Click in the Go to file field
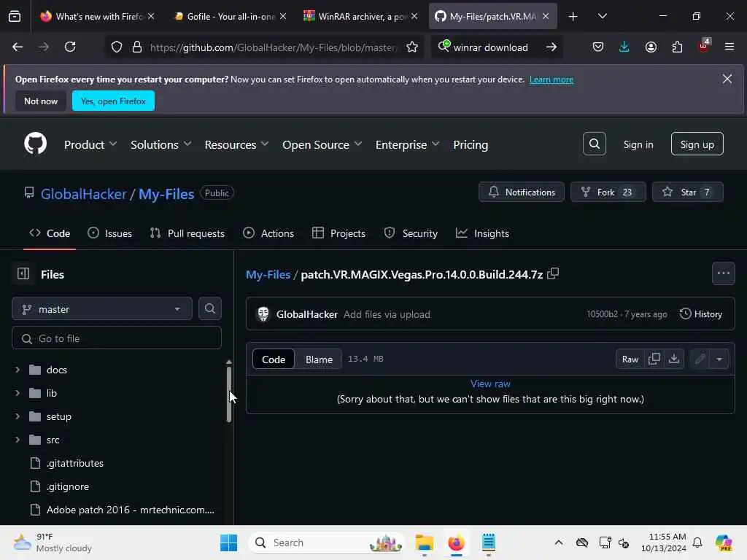 click(117, 338)
